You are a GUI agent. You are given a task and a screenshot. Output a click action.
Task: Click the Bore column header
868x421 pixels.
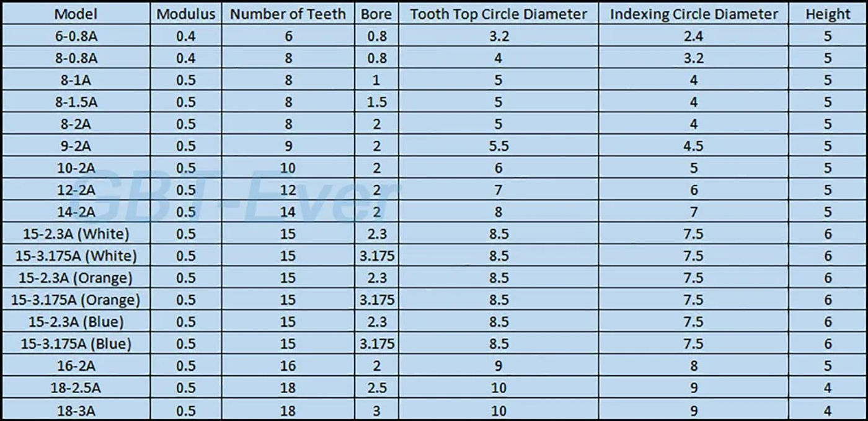coord(376,14)
